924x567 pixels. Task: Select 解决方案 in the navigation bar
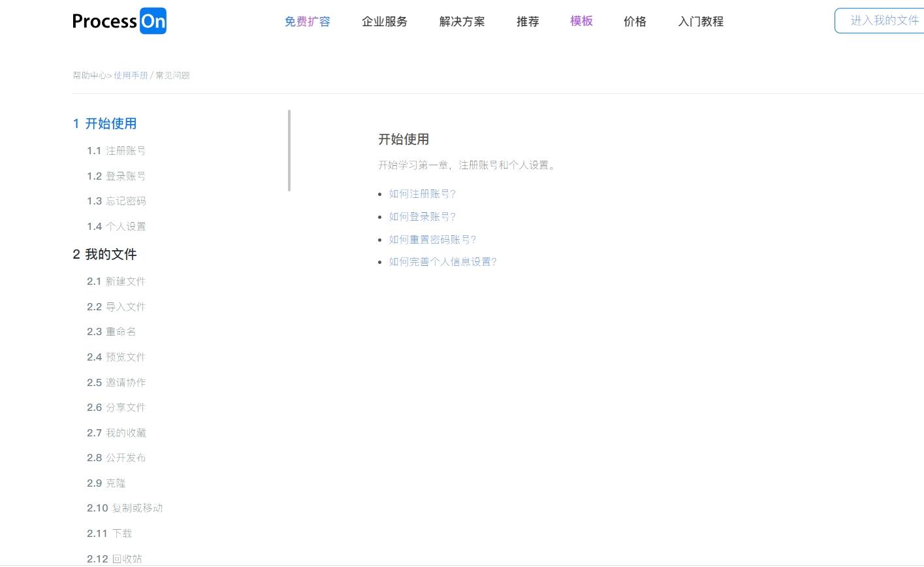pyautogui.click(x=462, y=21)
